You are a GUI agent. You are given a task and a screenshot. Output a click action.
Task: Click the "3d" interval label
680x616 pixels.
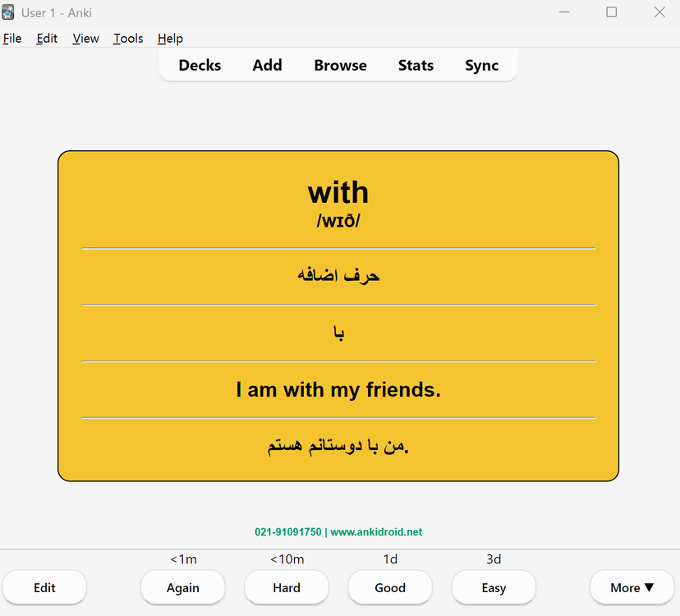494,559
